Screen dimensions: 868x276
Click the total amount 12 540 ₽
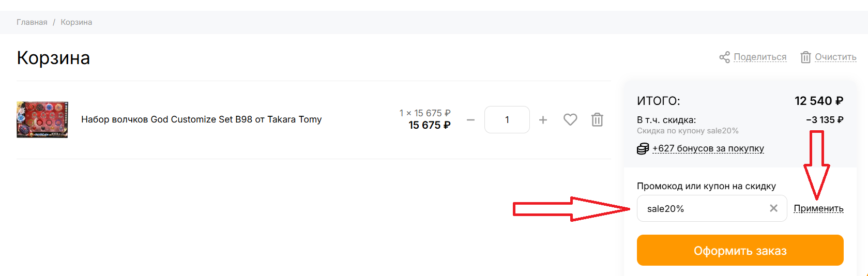pos(818,101)
